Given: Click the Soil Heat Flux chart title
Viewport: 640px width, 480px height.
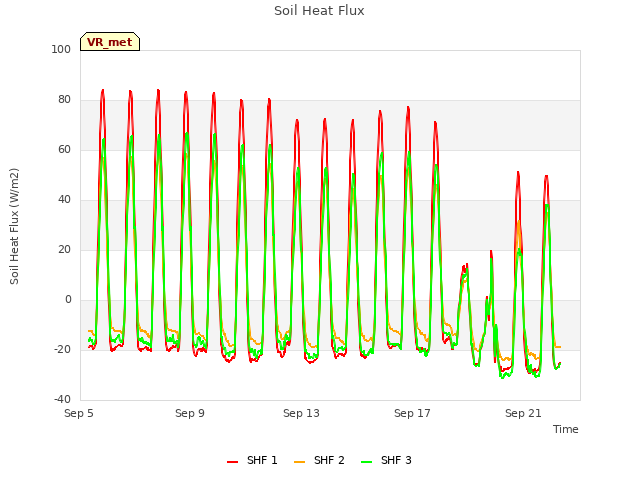Looking at the screenshot, I should [319, 11].
